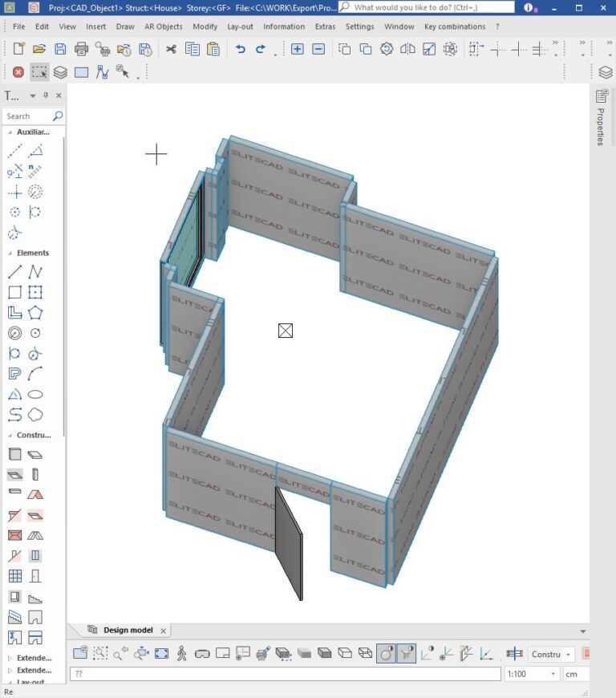Click the walk-through person icon
Image resolution: width=616 pixels, height=698 pixels.
[x=181, y=653]
